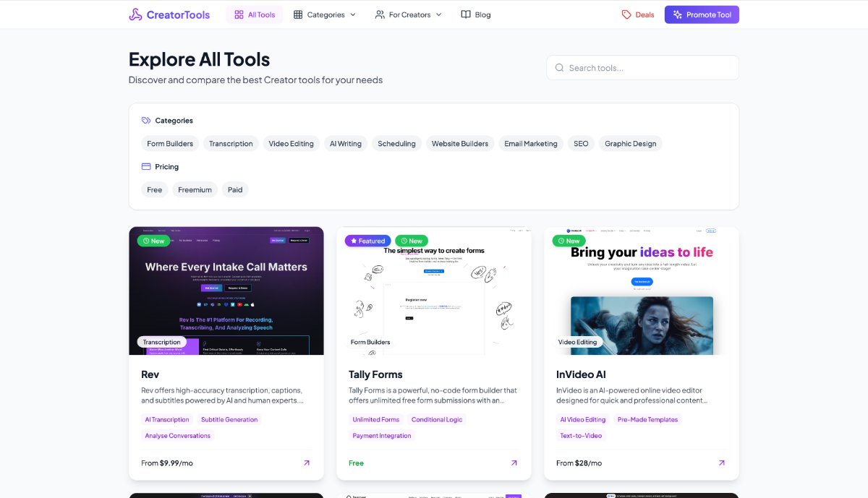Open the InVideo AI screenshot thumbnail
The width and height of the screenshot is (868, 498).
tap(642, 291)
